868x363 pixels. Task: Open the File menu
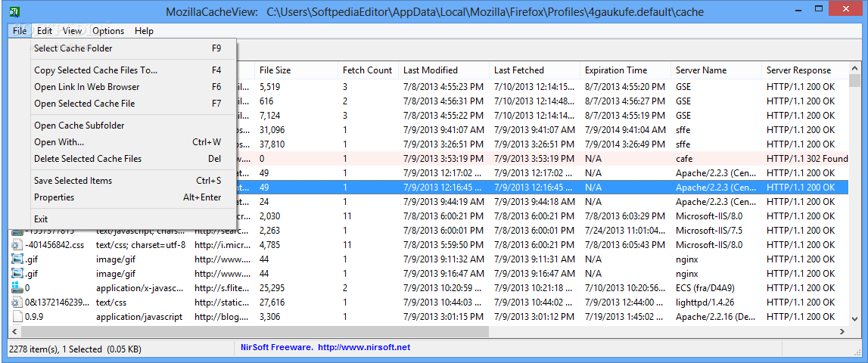click(x=20, y=31)
